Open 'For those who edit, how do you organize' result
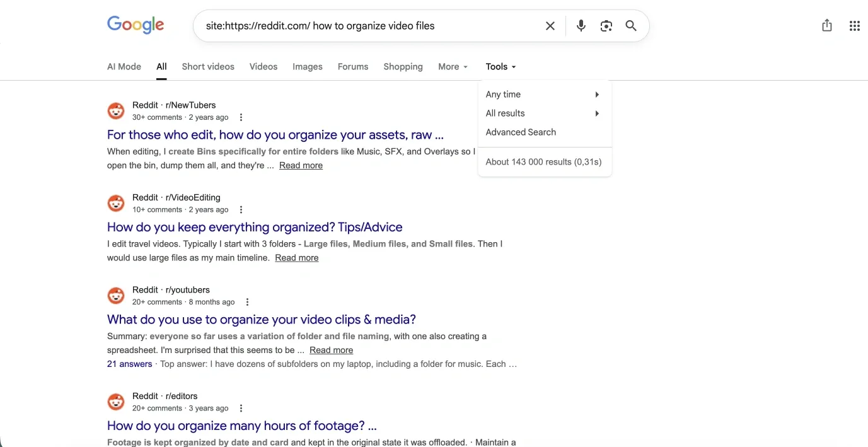 click(x=275, y=135)
